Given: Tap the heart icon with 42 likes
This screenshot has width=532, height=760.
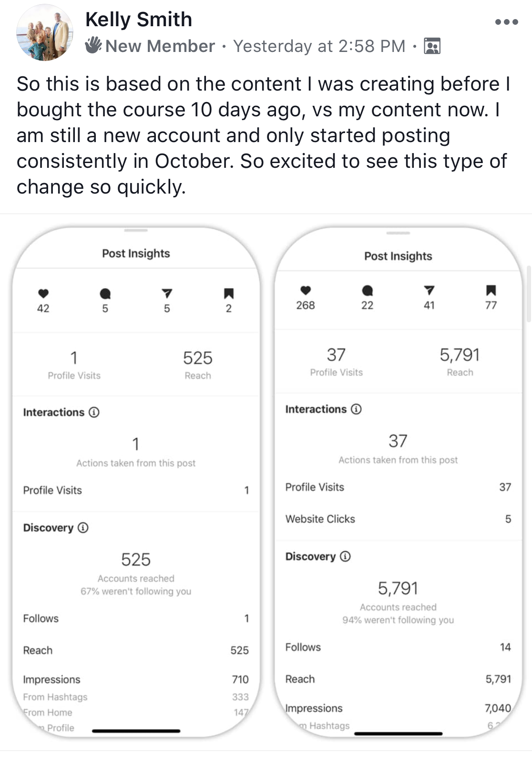Looking at the screenshot, I should (x=43, y=293).
